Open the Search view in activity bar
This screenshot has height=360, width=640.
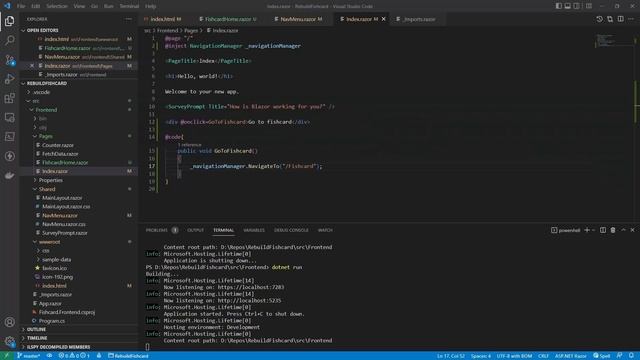click(x=9, y=40)
